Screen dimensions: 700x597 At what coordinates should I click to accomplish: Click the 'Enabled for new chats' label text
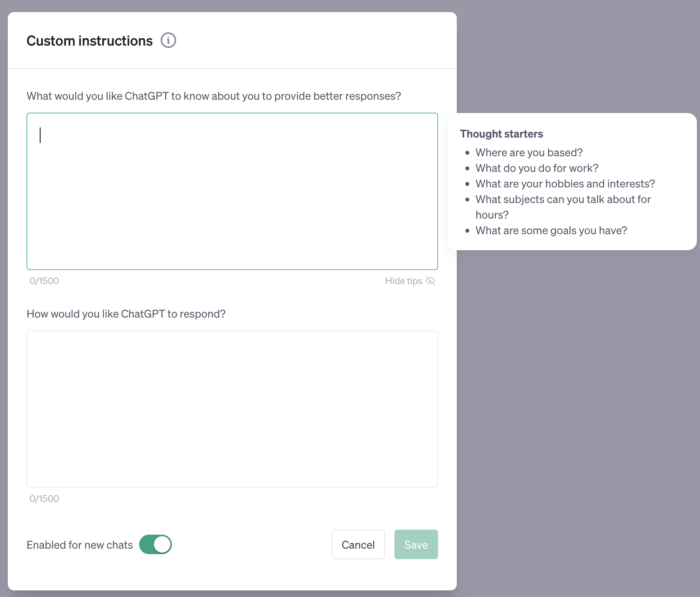(80, 545)
